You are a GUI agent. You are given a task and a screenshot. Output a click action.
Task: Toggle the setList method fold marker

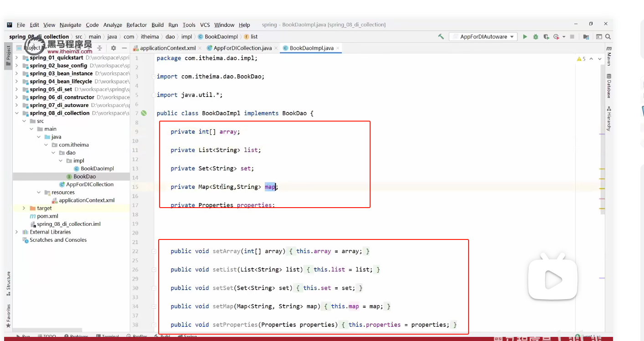point(154,270)
